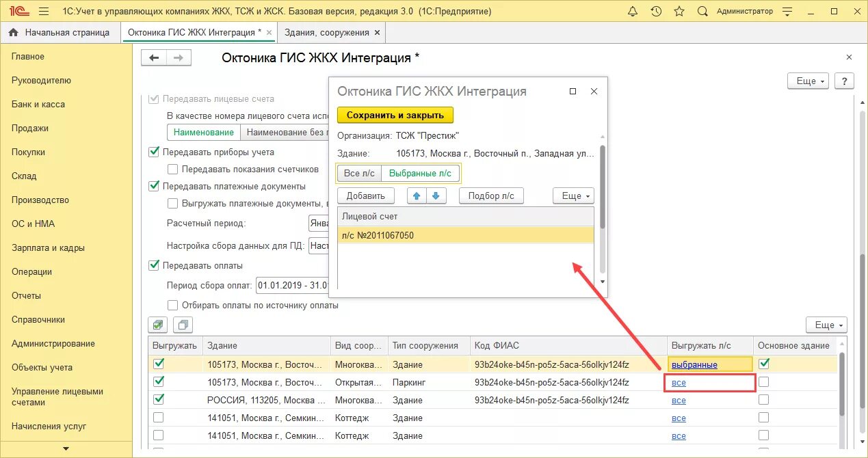
Task: Move row up with blue up arrow
Action: click(417, 196)
